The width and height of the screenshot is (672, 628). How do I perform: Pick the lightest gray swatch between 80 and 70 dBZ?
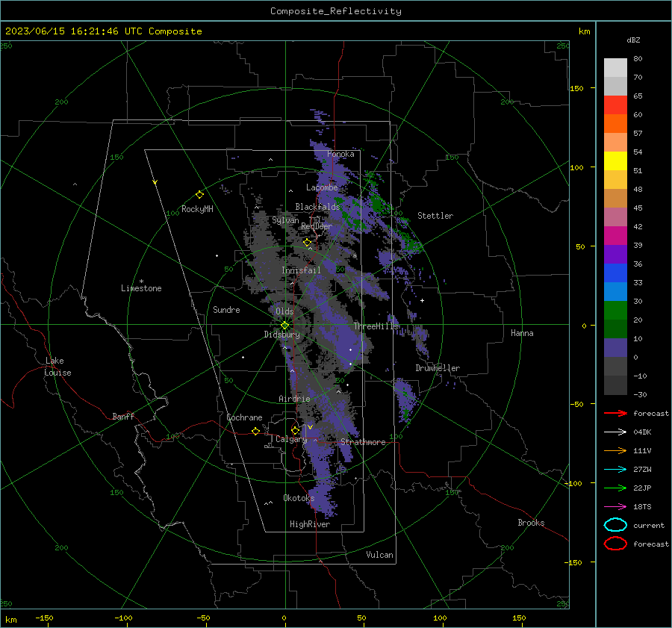coord(615,68)
